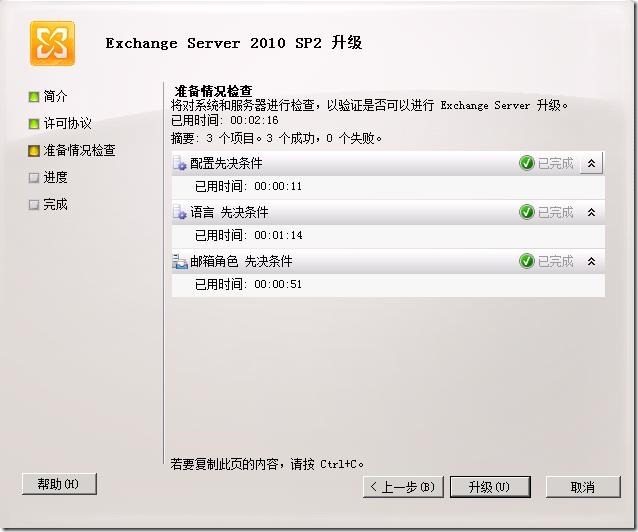Select the 完成 step label
This screenshot has width=638, height=532.
55,204
